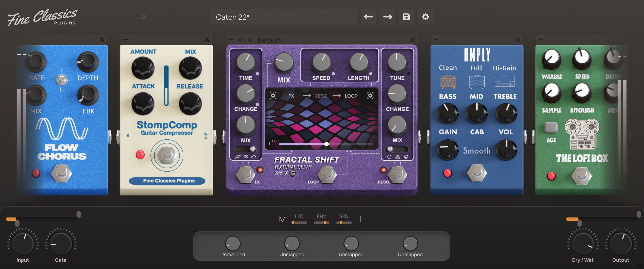Move the FX mode slide switch on Fractal Shift
The width and height of the screenshot is (644, 269).
click(246, 149)
